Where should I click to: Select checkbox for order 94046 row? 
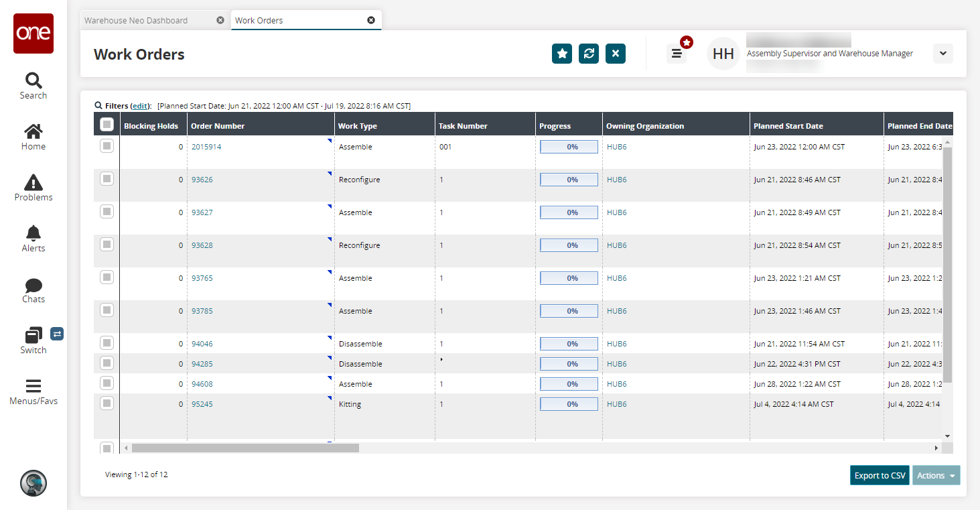tap(107, 343)
